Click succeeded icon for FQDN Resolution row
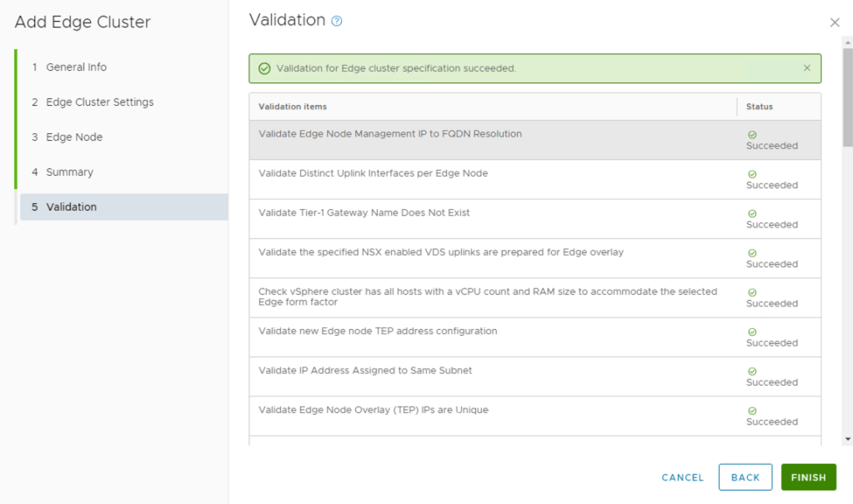The image size is (853, 504). point(752,134)
